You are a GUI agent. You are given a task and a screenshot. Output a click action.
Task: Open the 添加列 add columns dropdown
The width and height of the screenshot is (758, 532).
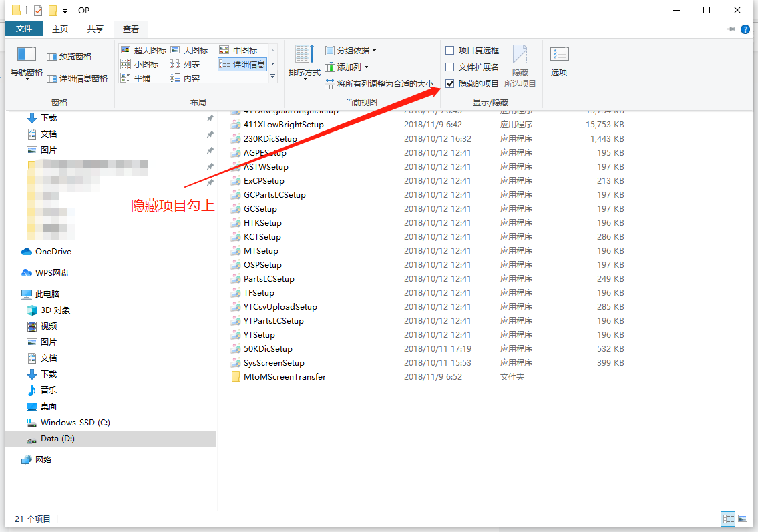pyautogui.click(x=347, y=67)
